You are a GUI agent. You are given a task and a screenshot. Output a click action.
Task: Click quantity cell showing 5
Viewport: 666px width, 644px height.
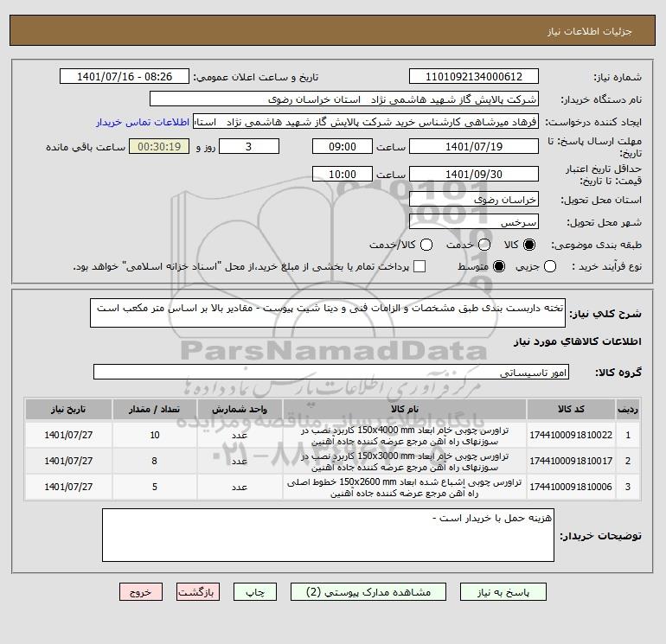155,487
